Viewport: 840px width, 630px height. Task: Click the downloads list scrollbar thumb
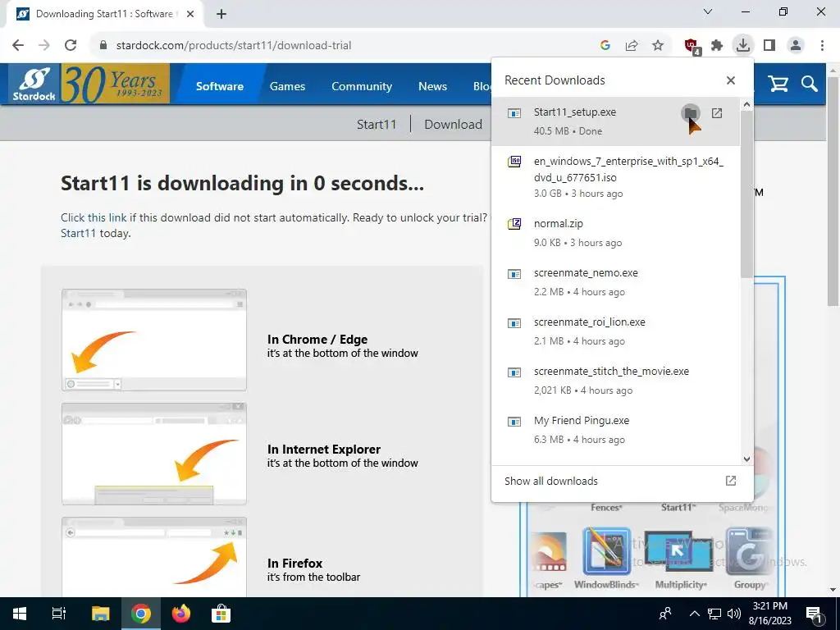point(746,195)
